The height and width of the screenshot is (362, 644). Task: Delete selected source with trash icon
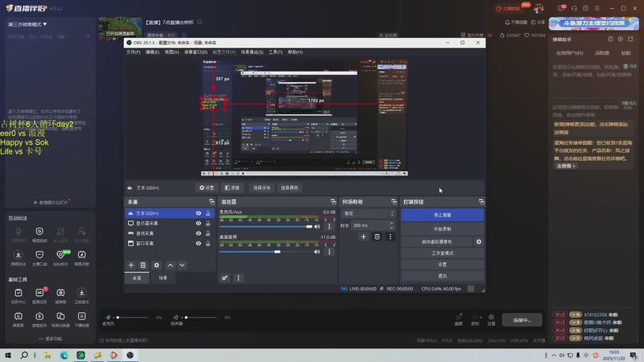pyautogui.click(x=143, y=265)
